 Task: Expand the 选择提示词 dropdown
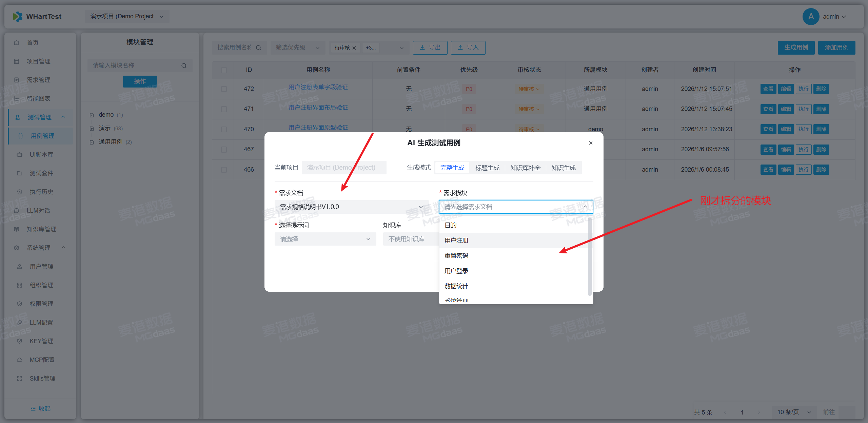[x=325, y=239]
